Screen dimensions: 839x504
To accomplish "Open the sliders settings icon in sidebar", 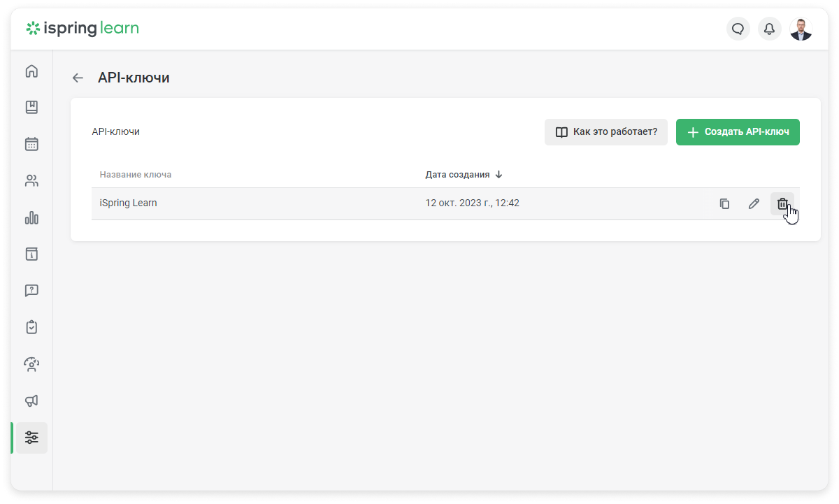I will coord(31,438).
